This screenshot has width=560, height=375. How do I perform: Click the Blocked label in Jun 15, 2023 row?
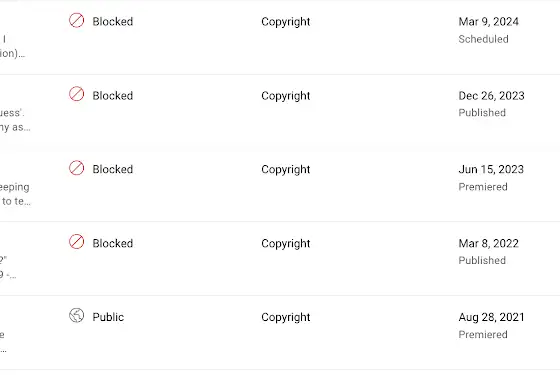tap(112, 169)
